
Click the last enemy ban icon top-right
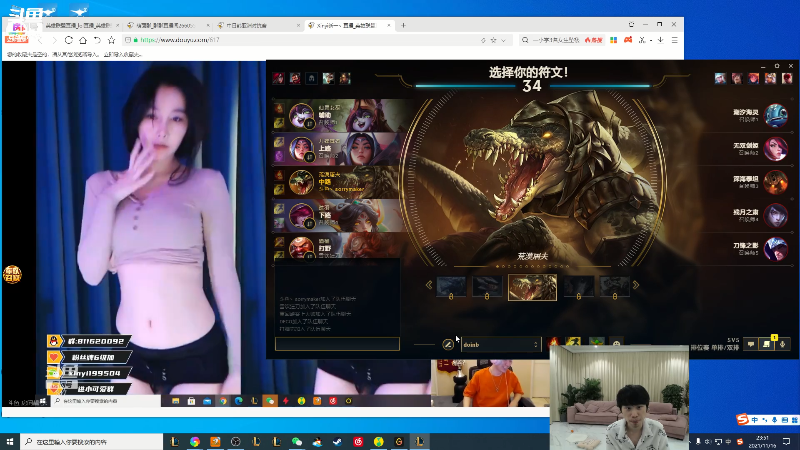tap(787, 78)
